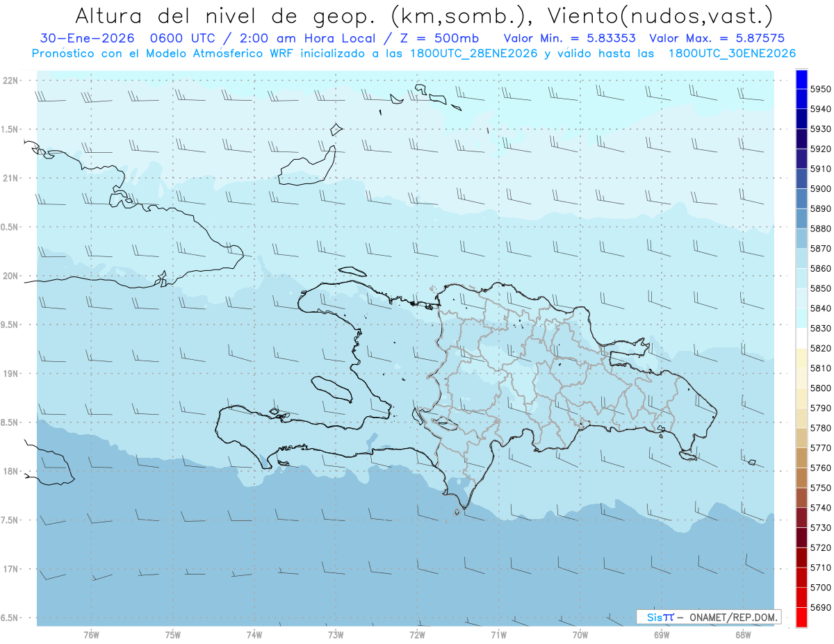Click the '17N' latitude label
Image resolution: width=834 pixels, height=644 pixels.
[x=11, y=569]
